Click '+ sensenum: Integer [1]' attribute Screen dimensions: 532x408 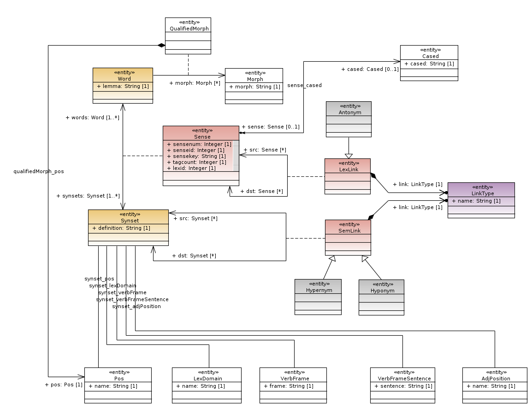point(199,144)
